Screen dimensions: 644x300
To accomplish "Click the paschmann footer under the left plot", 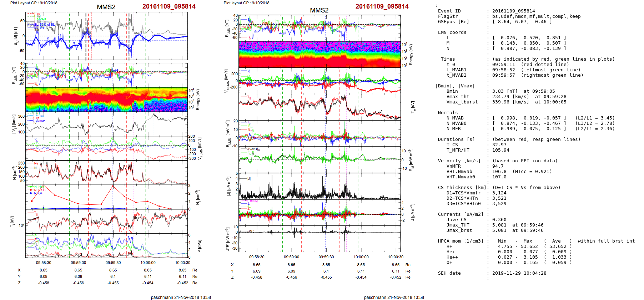I will pos(181,297).
